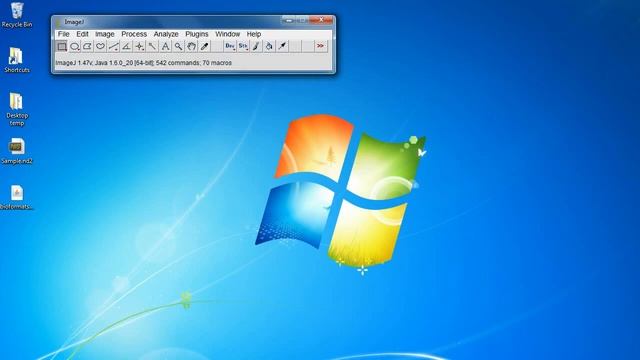Open the Process menu
This screenshot has height=360, width=640.
[x=134, y=34]
